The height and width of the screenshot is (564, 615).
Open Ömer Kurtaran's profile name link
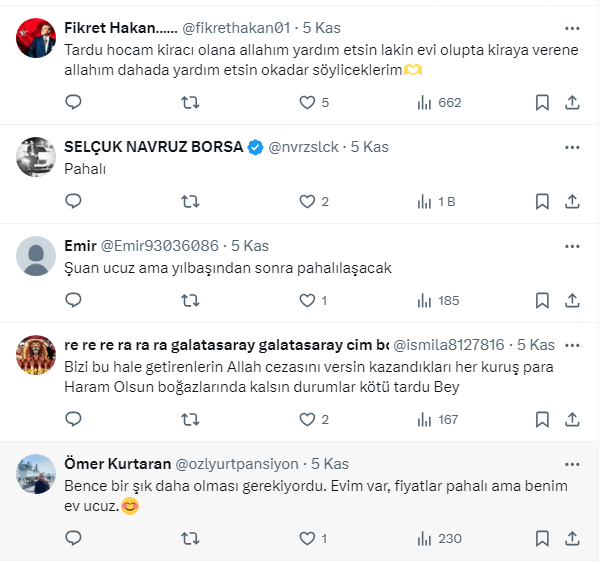116,464
